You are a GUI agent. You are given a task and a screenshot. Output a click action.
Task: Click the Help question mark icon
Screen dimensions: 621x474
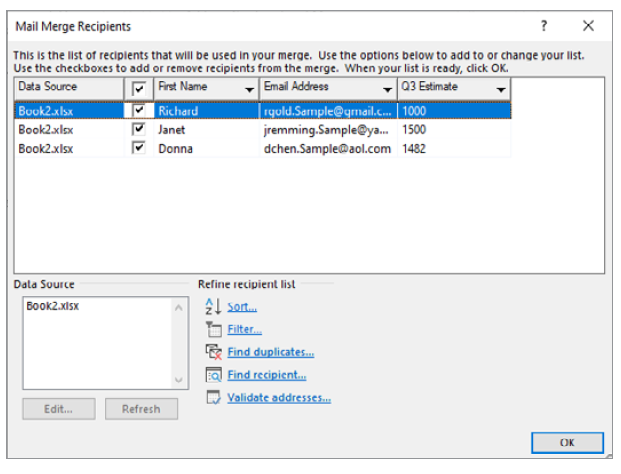coord(544,26)
